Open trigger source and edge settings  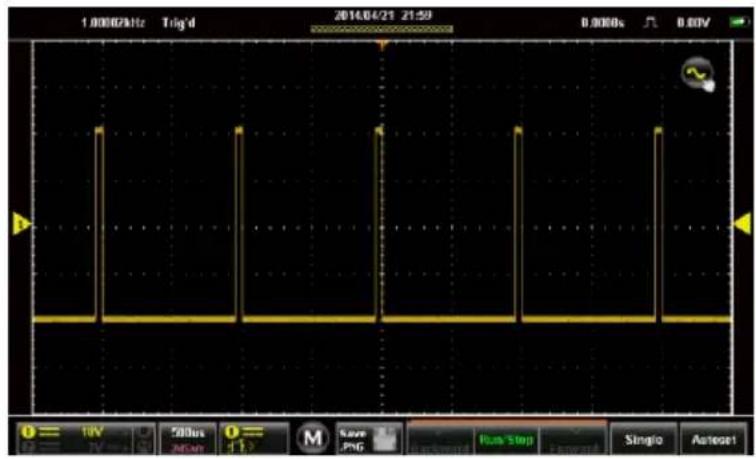coord(254,439)
